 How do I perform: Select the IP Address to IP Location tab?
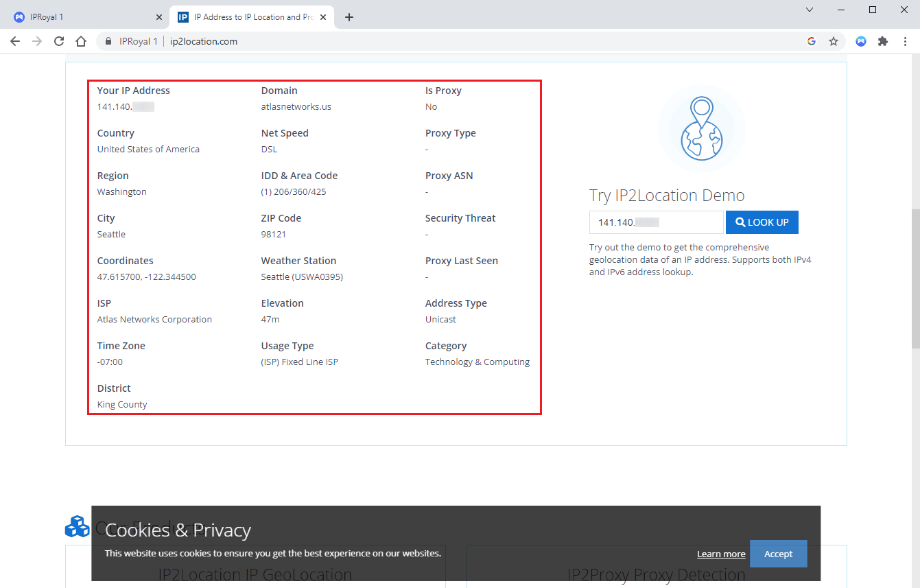coord(252,17)
